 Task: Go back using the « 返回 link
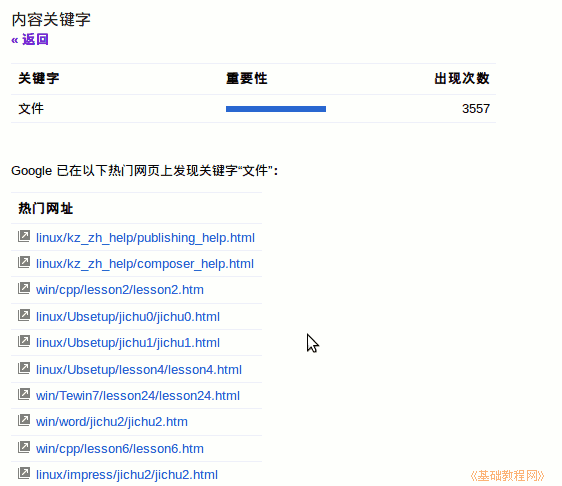click(x=30, y=39)
